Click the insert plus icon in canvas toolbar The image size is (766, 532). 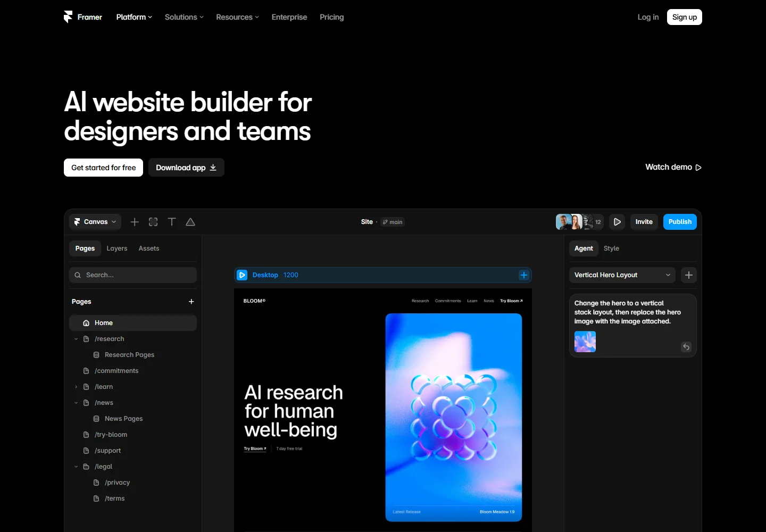click(x=135, y=222)
